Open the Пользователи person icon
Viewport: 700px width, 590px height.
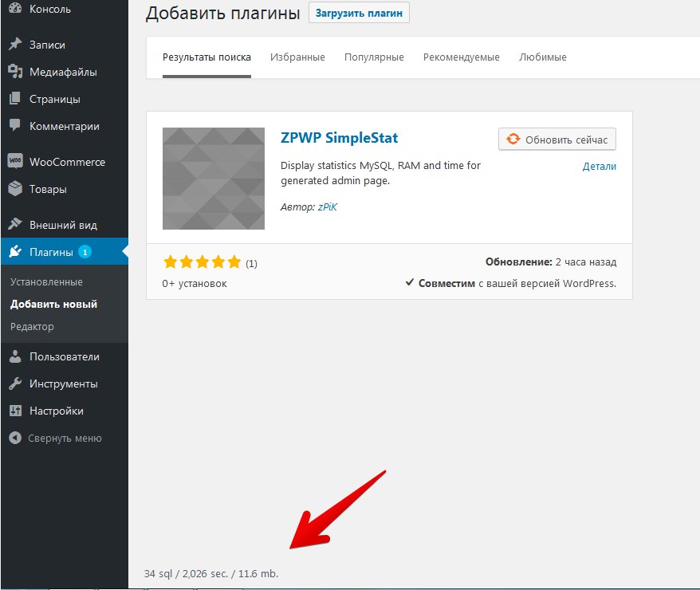coord(15,356)
